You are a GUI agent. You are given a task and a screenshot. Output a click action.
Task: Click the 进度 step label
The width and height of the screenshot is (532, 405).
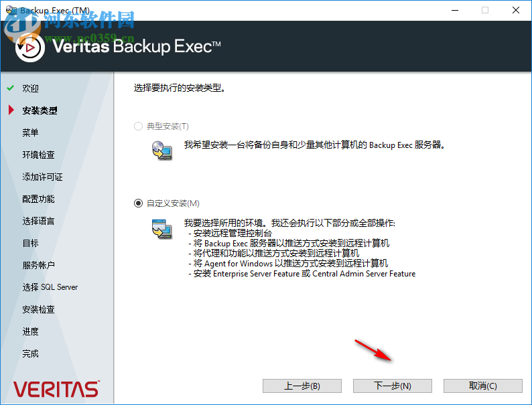(31, 331)
